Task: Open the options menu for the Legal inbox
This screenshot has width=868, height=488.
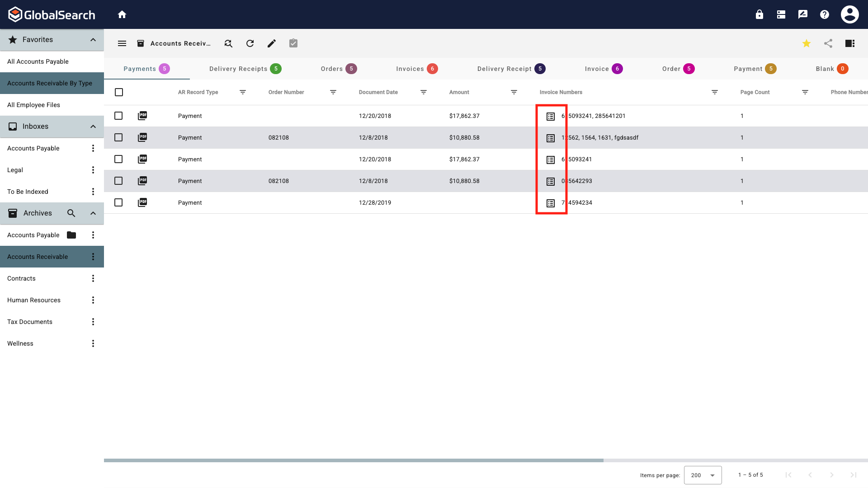Action: (x=93, y=169)
